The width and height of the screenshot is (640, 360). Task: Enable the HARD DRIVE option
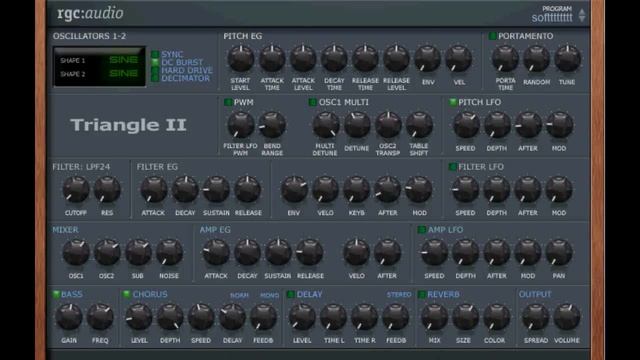(x=155, y=70)
